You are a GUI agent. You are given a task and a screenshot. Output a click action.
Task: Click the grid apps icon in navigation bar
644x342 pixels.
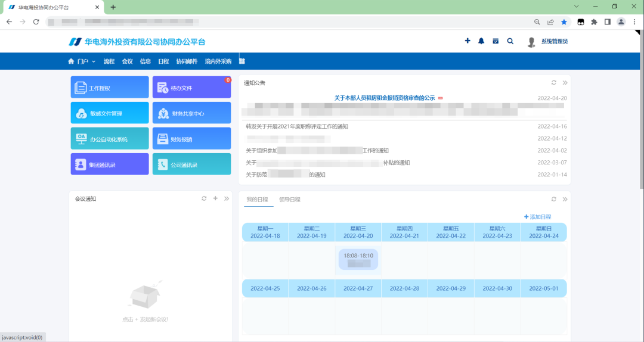pos(242,61)
